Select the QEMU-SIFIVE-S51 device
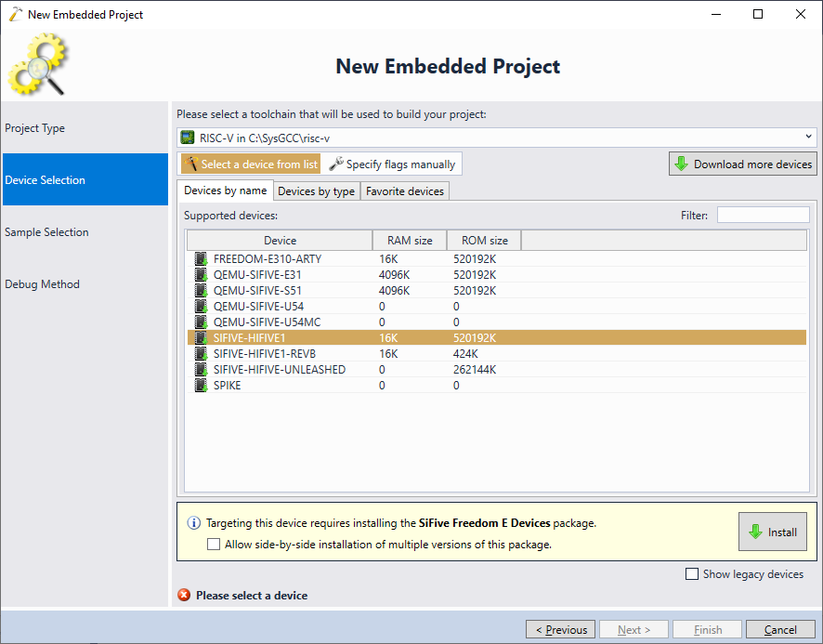The image size is (823, 644). click(x=257, y=290)
